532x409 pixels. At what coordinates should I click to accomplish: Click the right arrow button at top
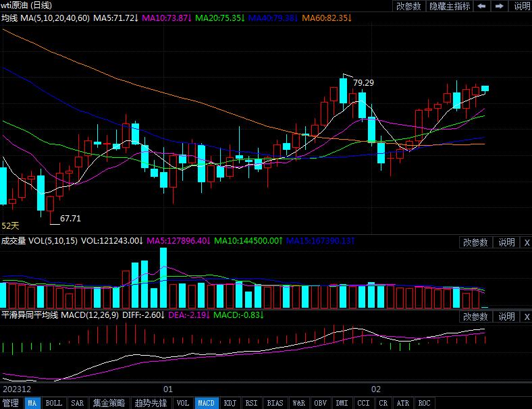pyautogui.click(x=499, y=6)
